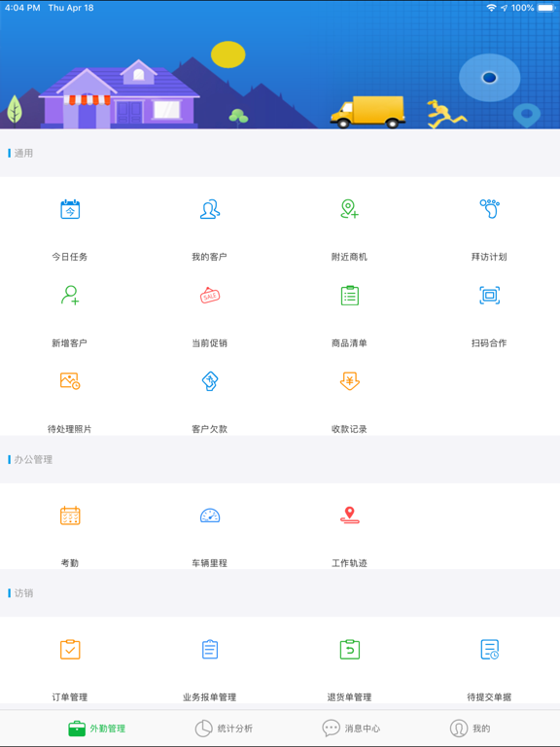Tap the purple house in banner
The width and height of the screenshot is (560, 747).
coord(119,93)
